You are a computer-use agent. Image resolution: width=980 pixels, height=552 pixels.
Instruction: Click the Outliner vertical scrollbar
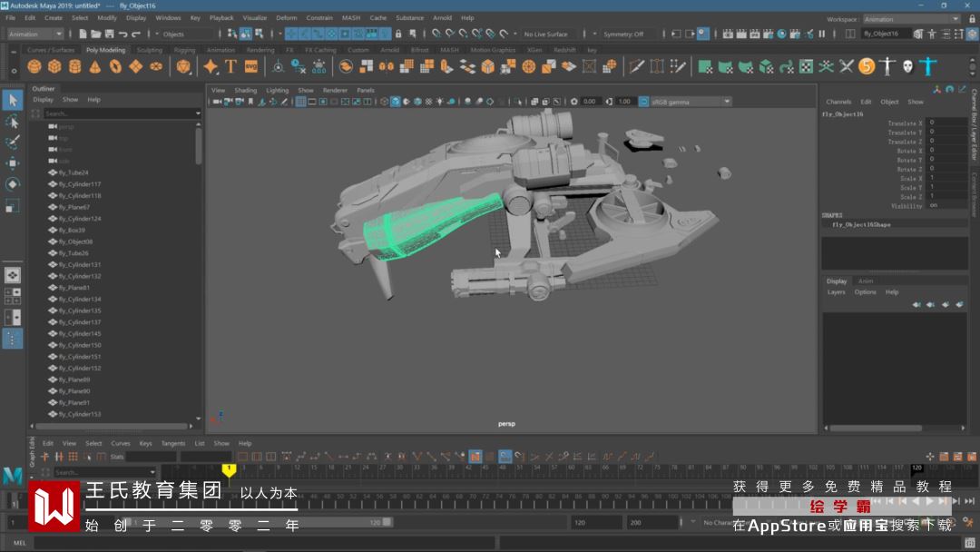199,146
